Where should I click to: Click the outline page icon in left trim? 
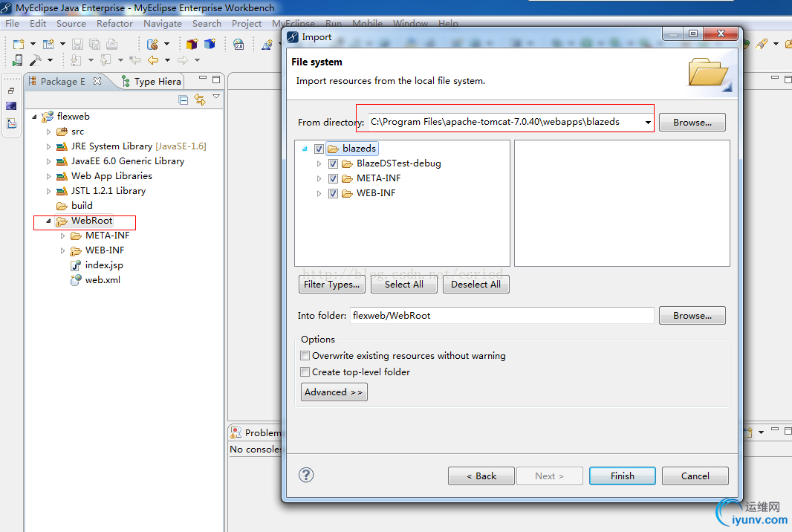click(11, 123)
